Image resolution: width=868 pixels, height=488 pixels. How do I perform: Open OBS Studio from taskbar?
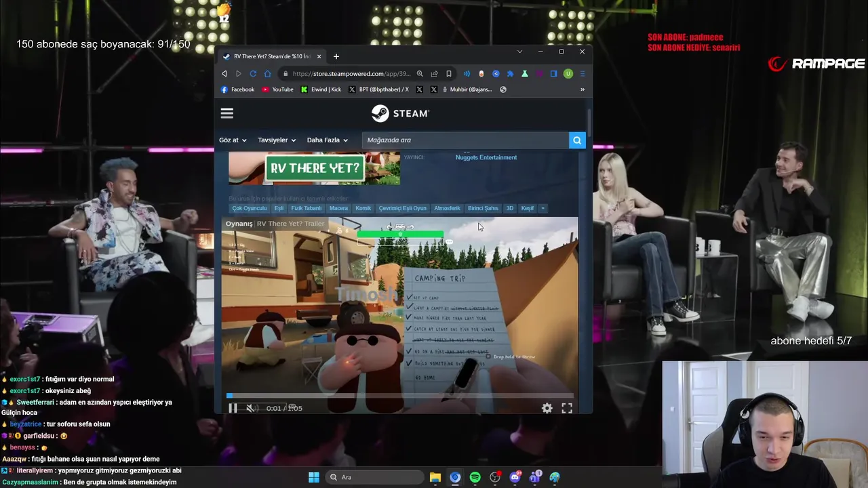coord(495,477)
